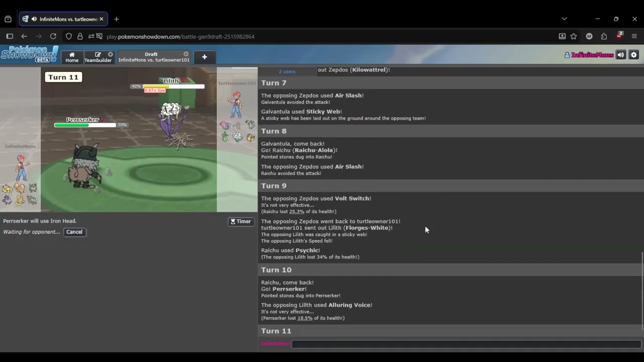Click the Sticky Web move text

tap(324, 112)
